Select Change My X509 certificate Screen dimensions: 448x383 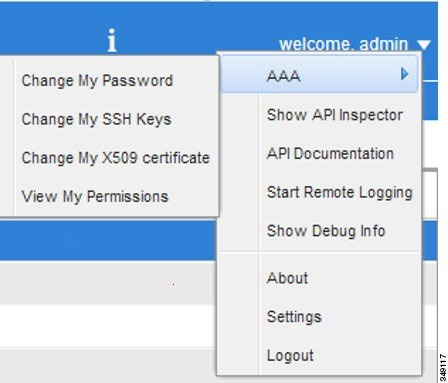click(115, 158)
